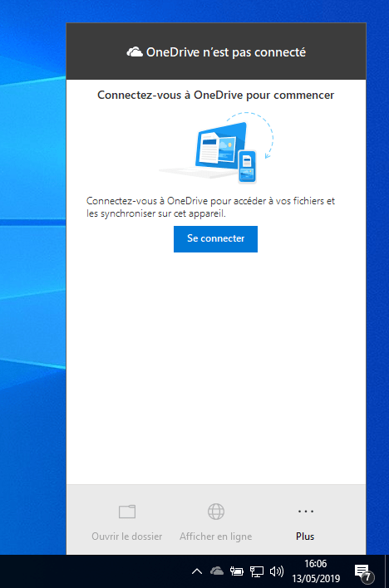Viewport: 389px width, 588px height.
Task: Click the OneDrive sync illustration
Action: (218, 148)
